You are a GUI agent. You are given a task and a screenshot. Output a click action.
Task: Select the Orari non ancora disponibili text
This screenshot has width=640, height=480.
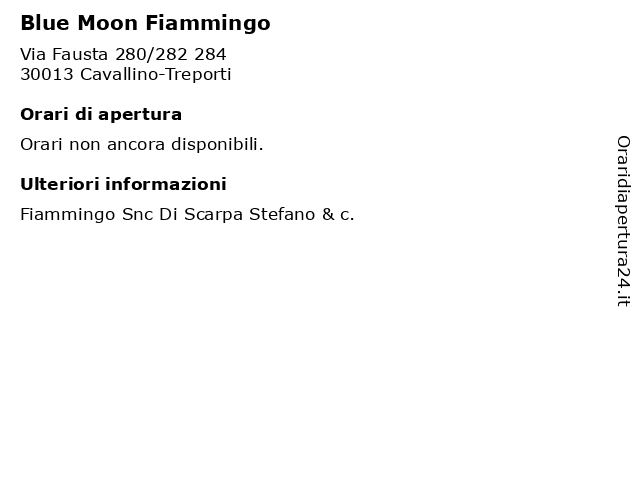click(142, 144)
